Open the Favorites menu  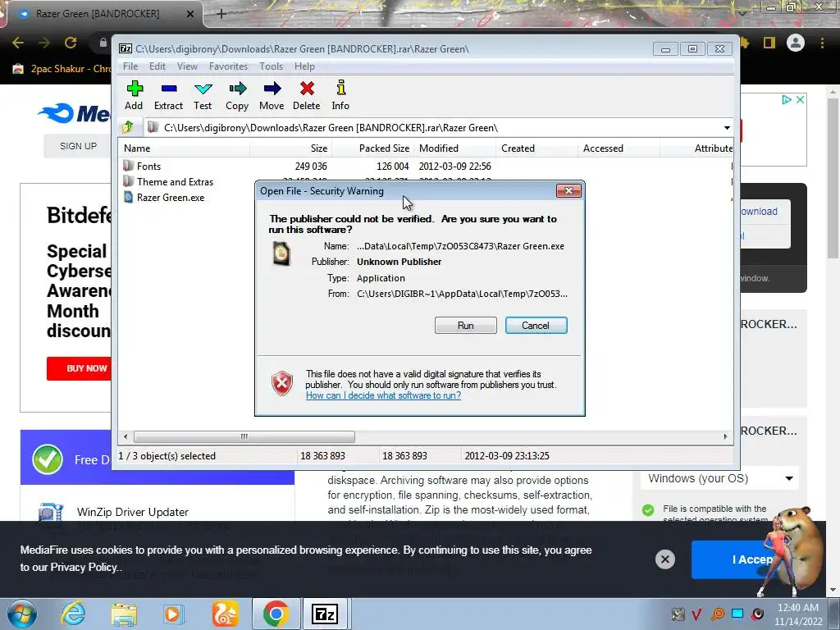228,66
